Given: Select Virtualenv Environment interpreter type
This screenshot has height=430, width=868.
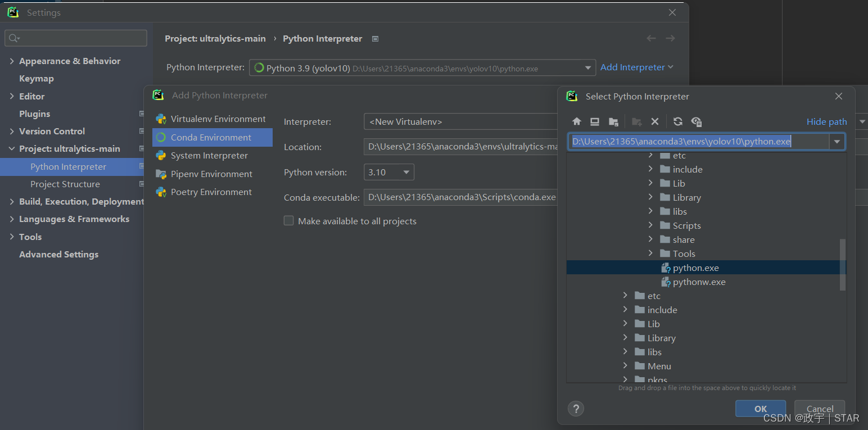Looking at the screenshot, I should click(x=213, y=119).
